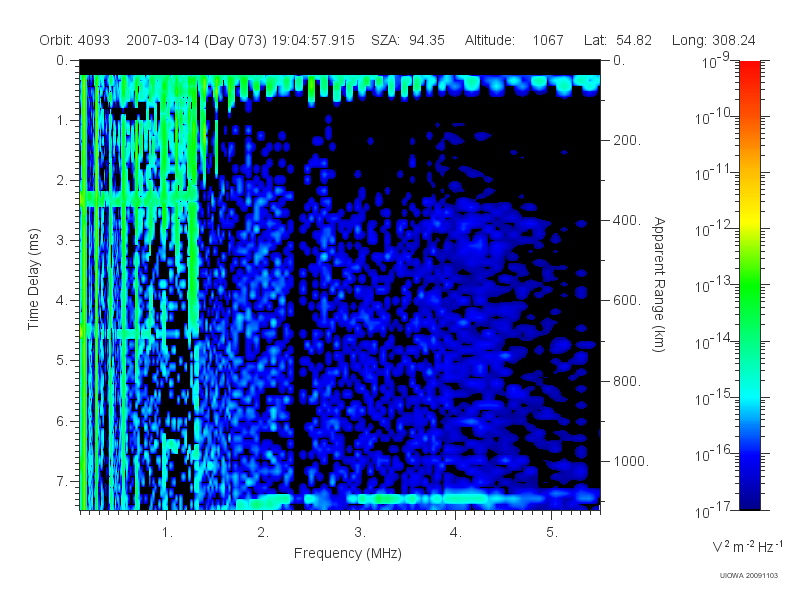This screenshot has height=600, width=800.
Task: Click the colorbar tick label '10⁻¹³'
Action: coord(715,285)
